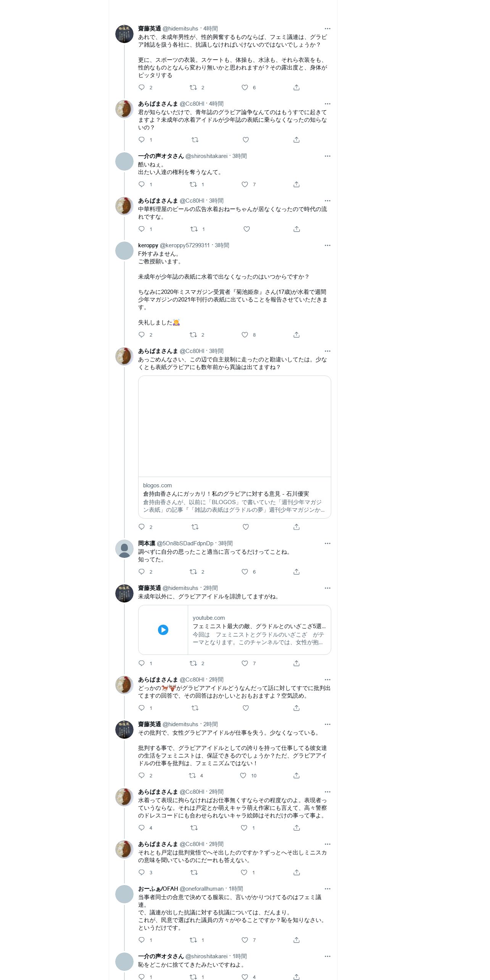This screenshot has width=490, height=980.
Task: Expand the menu on おーふぁ/OFAH's tweet
Action: pyautogui.click(x=327, y=889)
